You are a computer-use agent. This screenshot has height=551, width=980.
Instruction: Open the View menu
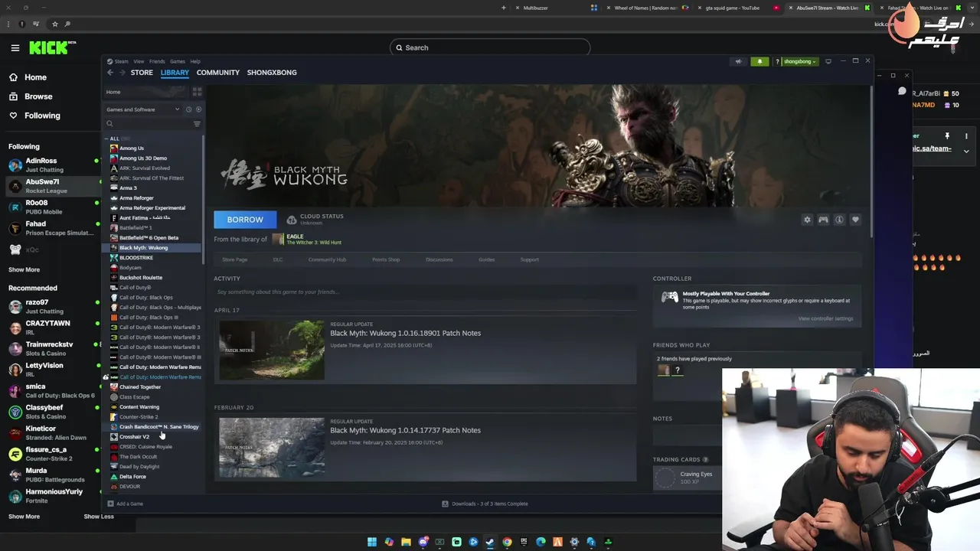[x=139, y=61]
